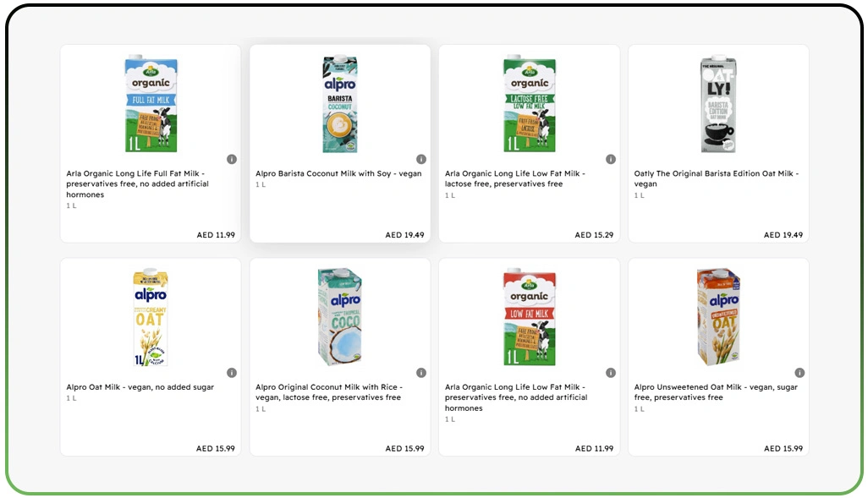Click info icon on Arla Lactose Free Milk card
868x498 pixels.
tap(611, 159)
